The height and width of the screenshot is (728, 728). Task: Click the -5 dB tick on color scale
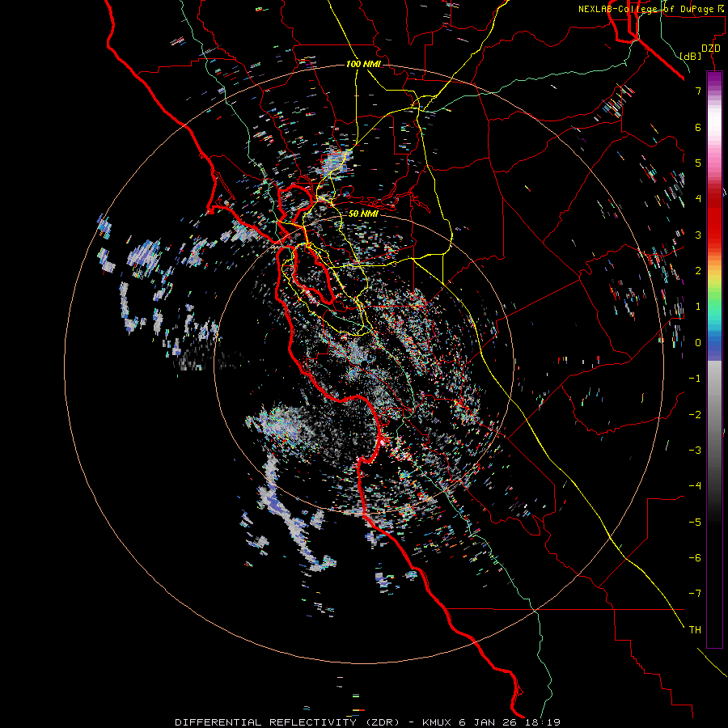[695, 522]
